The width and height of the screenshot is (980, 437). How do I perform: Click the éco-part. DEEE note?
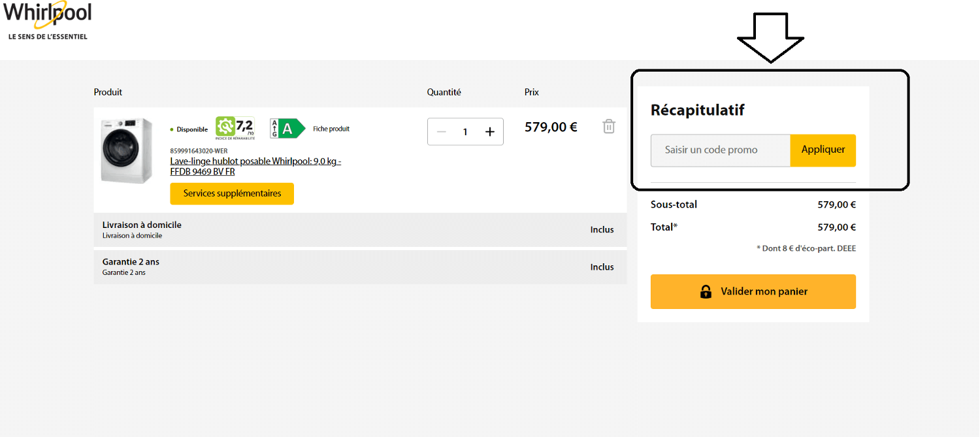[x=806, y=248]
